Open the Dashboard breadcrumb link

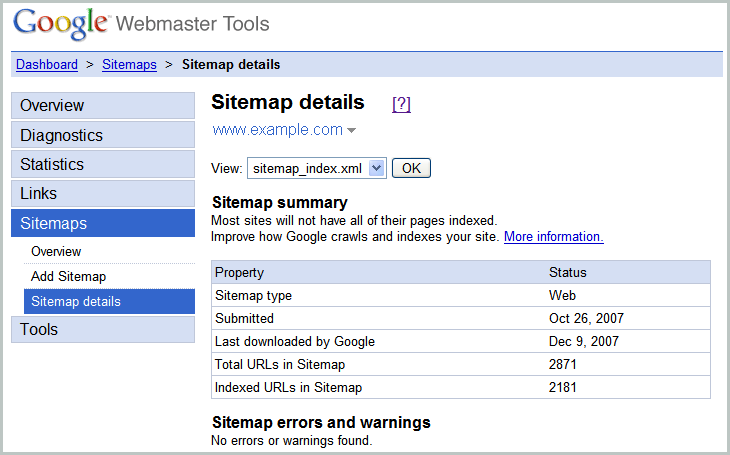click(x=47, y=64)
